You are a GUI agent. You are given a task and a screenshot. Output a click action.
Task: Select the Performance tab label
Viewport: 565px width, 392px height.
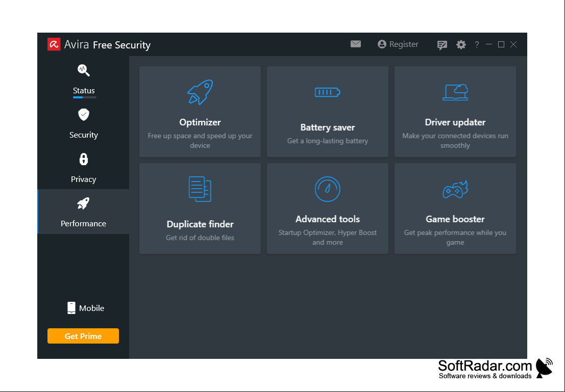[x=84, y=224]
